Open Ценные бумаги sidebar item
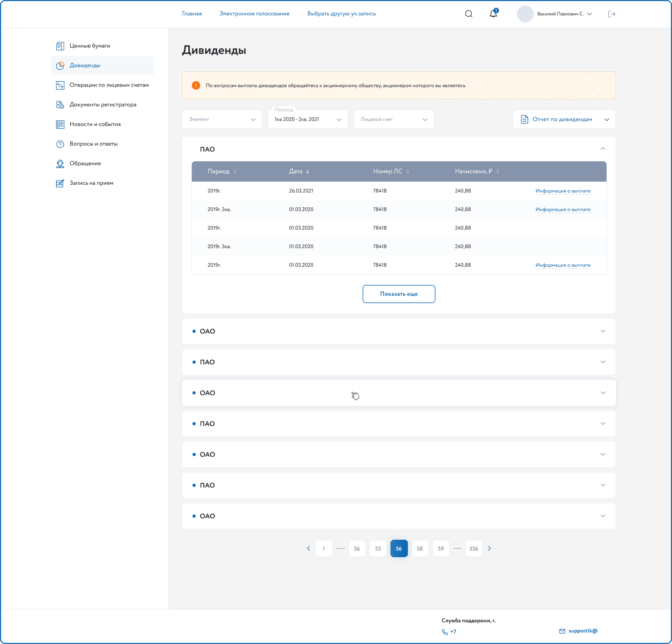672x644 pixels. click(x=102, y=46)
